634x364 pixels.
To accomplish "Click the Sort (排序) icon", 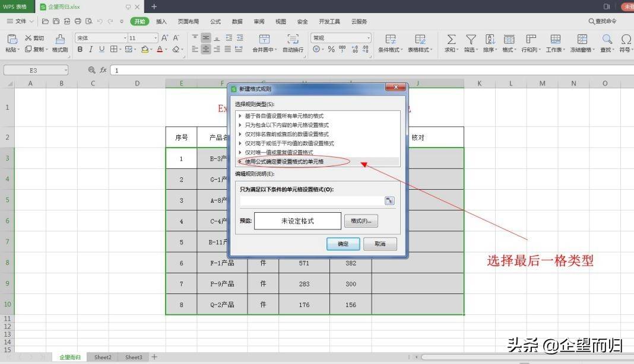I will 490,39.
